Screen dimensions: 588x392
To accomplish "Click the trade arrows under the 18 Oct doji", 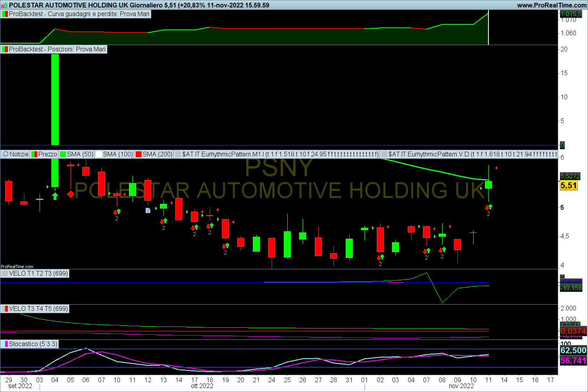I will [210, 226].
